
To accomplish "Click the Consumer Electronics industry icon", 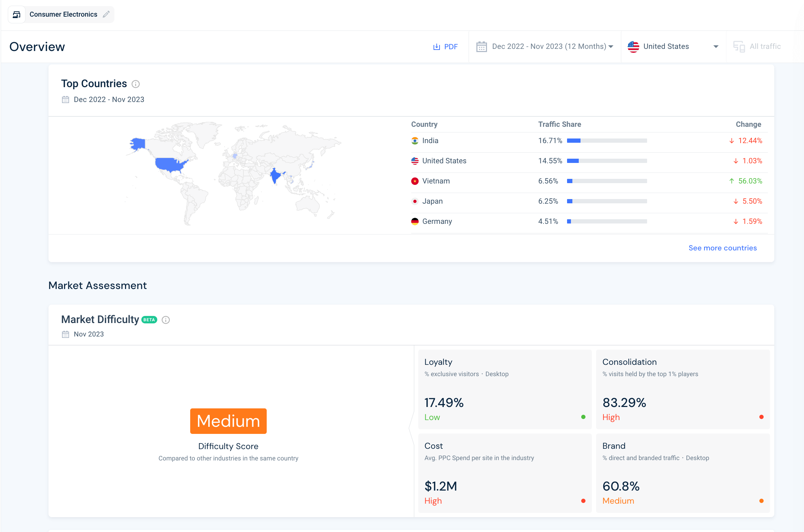I will click(17, 15).
